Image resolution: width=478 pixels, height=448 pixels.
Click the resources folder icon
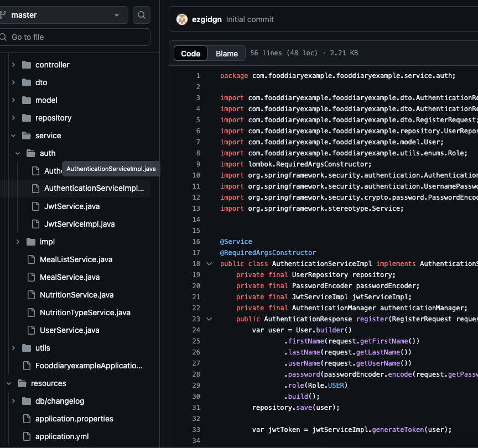pyautogui.click(x=22, y=383)
